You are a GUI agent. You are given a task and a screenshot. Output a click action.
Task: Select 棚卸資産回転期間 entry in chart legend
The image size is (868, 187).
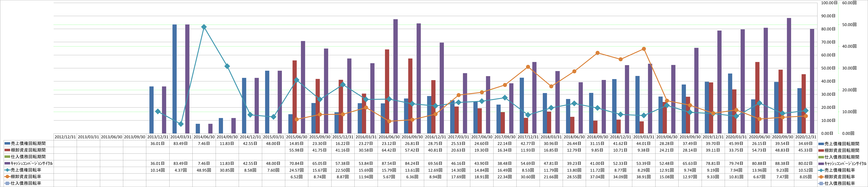[x=839, y=150]
